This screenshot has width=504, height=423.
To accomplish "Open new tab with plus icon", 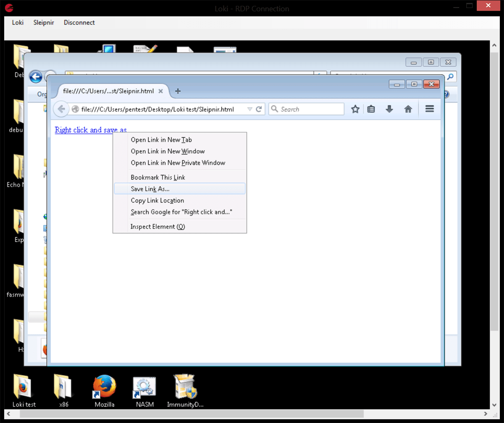I will (178, 91).
